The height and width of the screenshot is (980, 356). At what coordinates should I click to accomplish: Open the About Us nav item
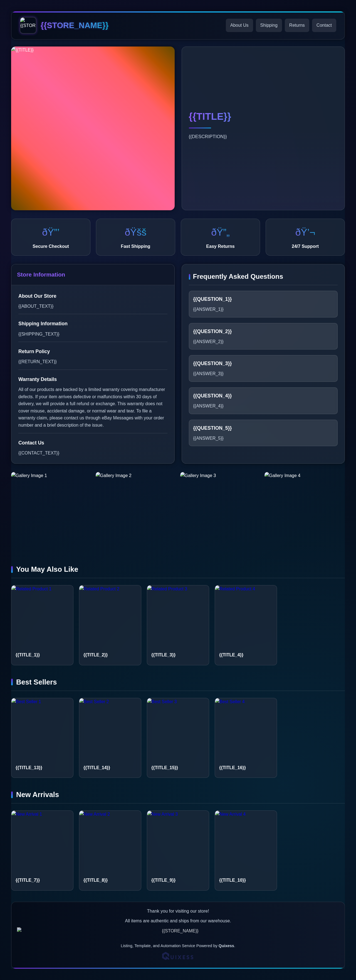pos(239,26)
